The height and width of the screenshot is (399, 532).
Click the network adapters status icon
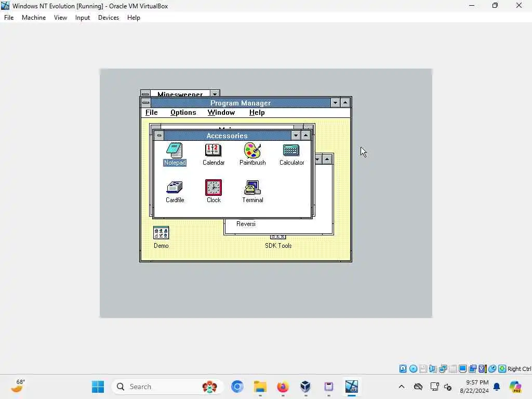443,369
